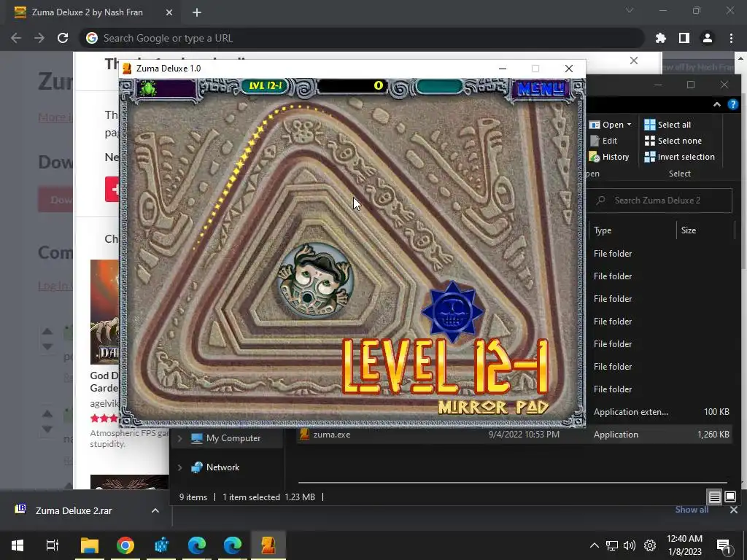
Task: Switch to large icons view in status bar
Action: pos(729,497)
